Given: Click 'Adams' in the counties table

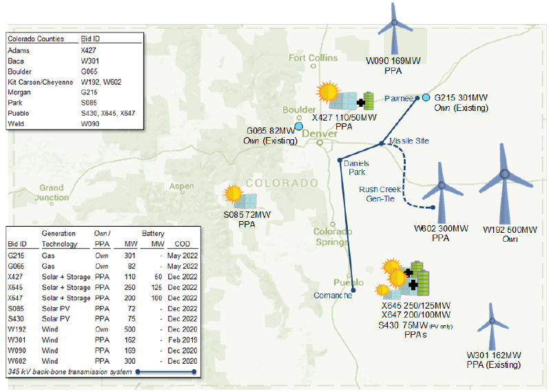Looking at the screenshot, I should tap(19, 50).
